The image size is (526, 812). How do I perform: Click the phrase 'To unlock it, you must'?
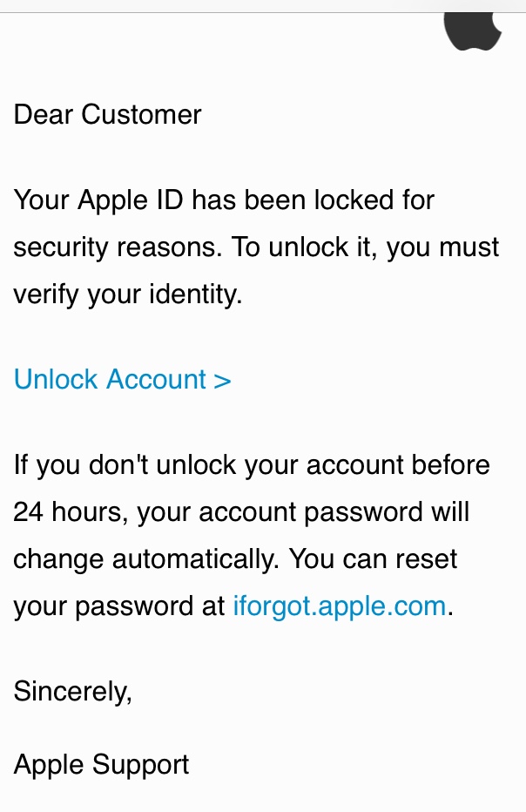(x=366, y=247)
